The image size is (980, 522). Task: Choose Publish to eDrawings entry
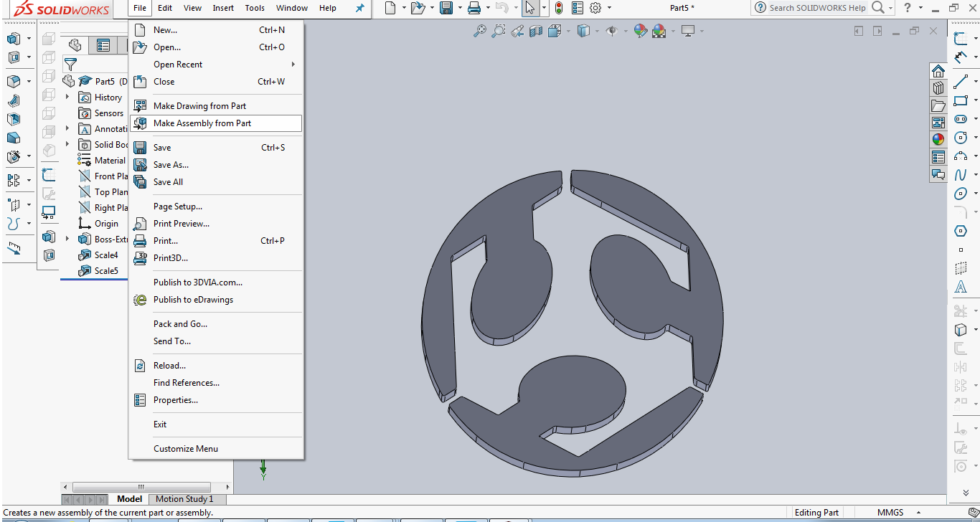tap(216, 300)
